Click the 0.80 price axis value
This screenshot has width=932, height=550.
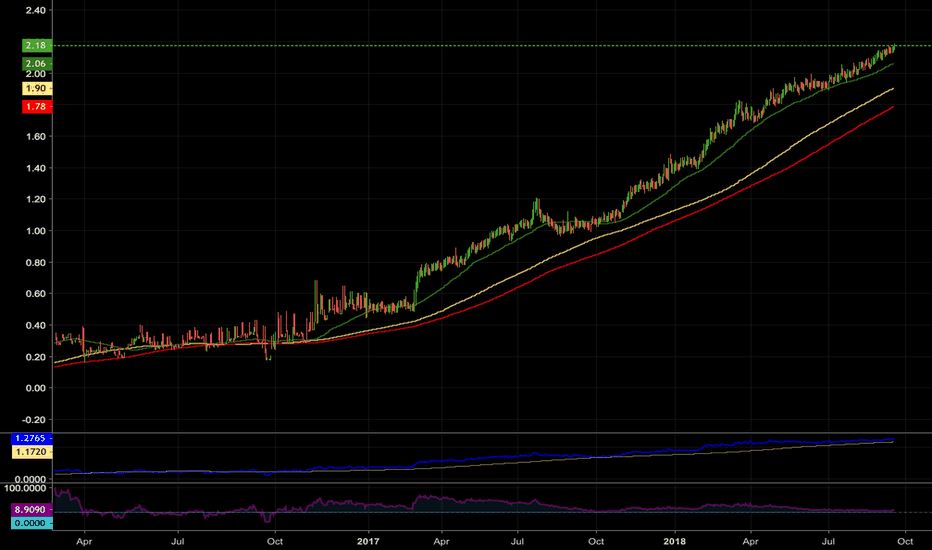coord(36,262)
